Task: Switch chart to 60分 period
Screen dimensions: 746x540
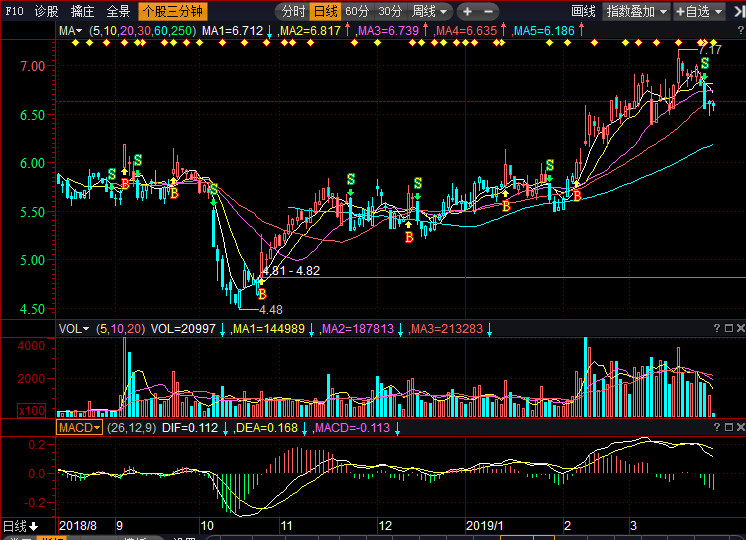Action: 357,12
